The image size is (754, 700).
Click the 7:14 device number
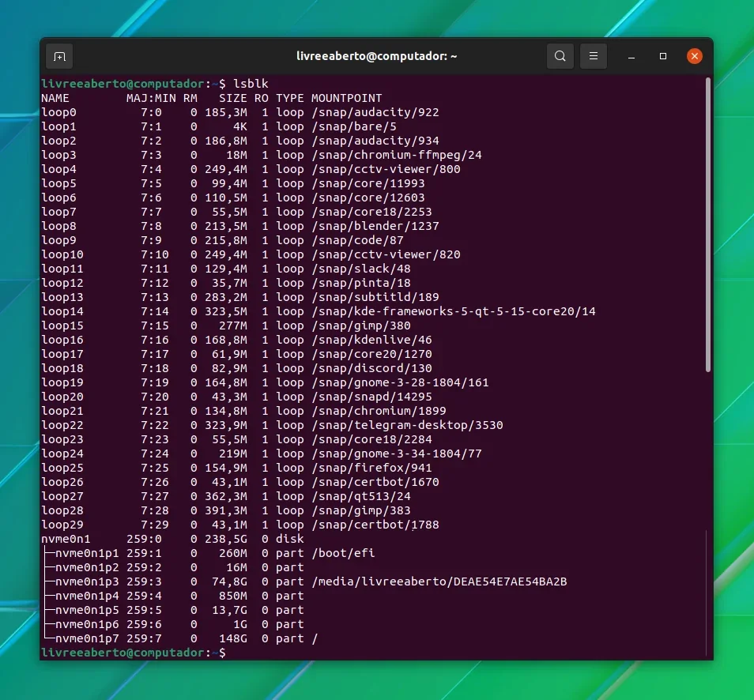tap(155, 311)
